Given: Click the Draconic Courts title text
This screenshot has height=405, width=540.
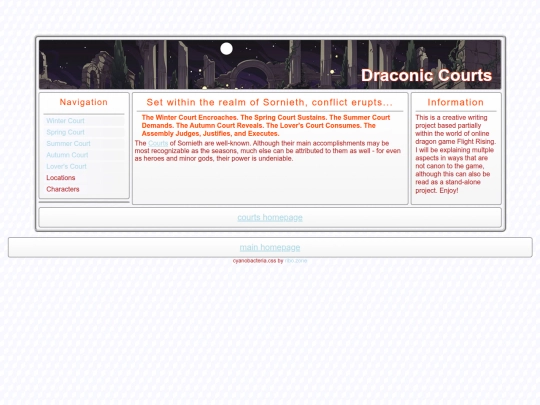Looking at the screenshot, I should point(426,75).
